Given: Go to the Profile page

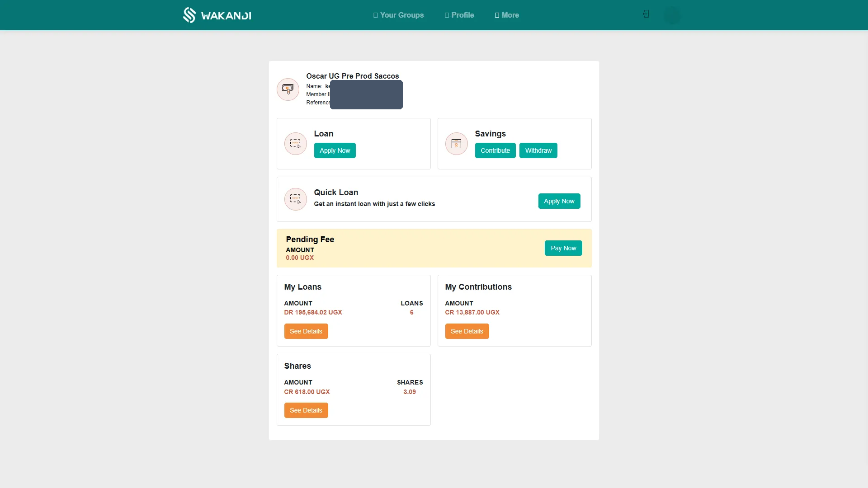Looking at the screenshot, I should point(459,15).
